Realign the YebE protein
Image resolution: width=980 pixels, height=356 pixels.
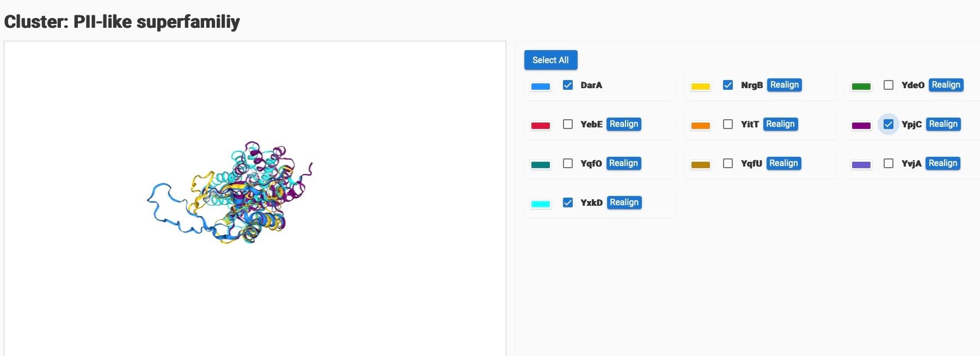(623, 124)
